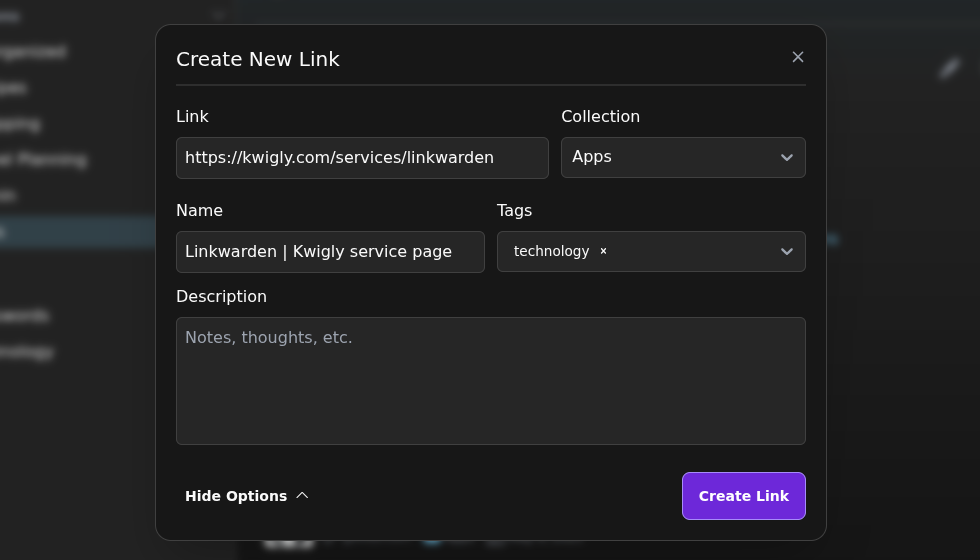Open the Collection dropdown showing Apps
Image resolution: width=980 pixels, height=560 pixels.
[x=683, y=158]
